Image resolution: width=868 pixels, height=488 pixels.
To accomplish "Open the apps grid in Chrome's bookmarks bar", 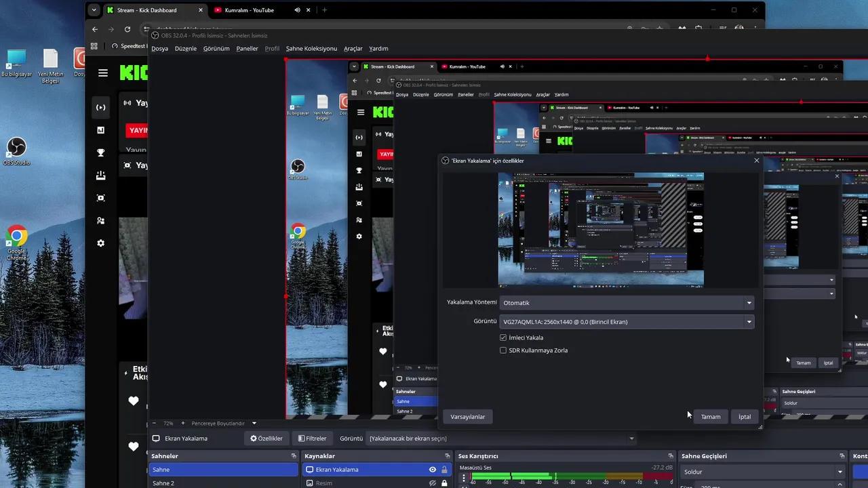I will (94, 46).
